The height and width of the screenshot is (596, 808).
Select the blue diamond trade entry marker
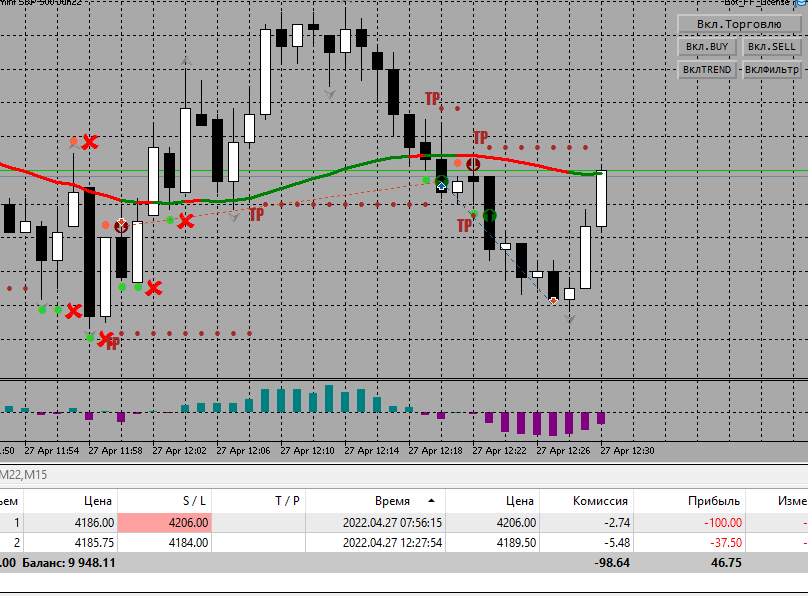[442, 186]
